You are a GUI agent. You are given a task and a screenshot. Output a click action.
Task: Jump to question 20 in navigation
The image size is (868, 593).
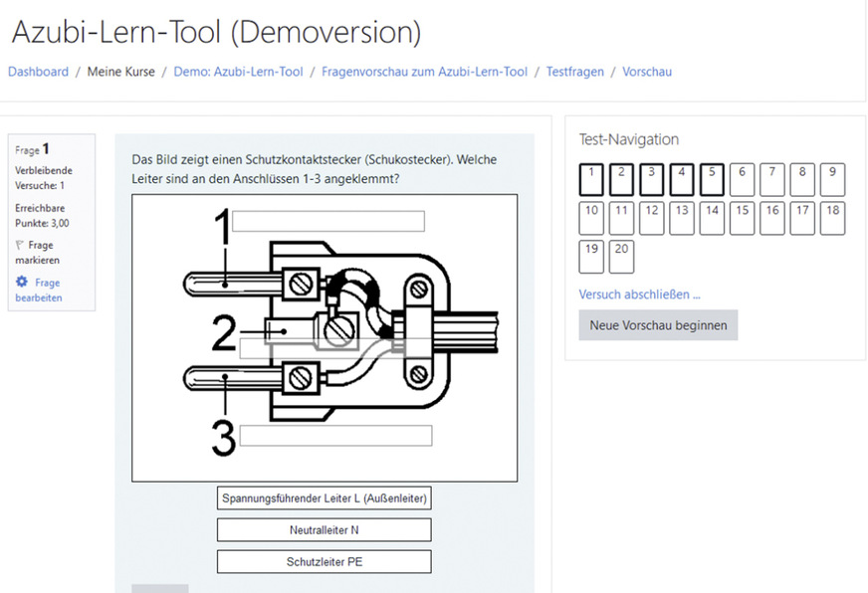tap(622, 256)
